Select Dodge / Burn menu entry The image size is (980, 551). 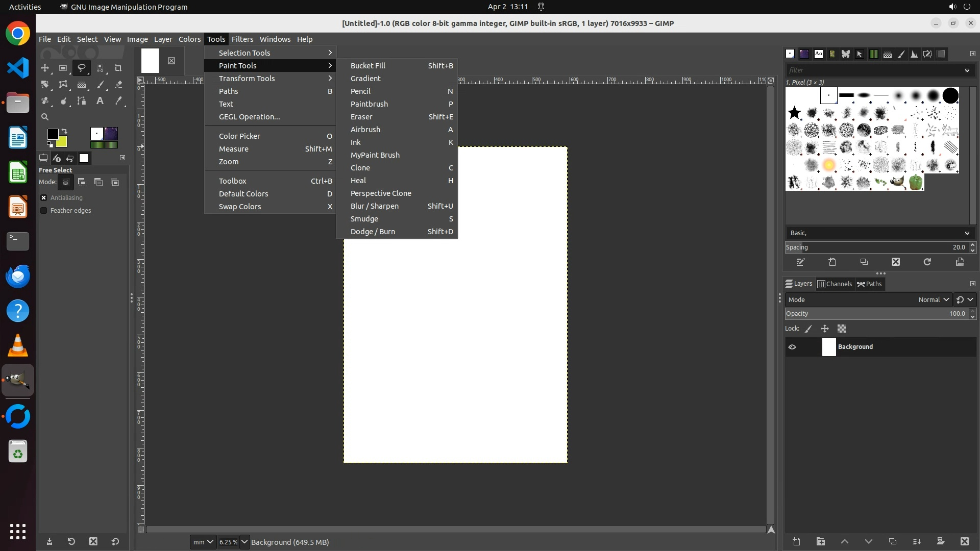pos(373,232)
